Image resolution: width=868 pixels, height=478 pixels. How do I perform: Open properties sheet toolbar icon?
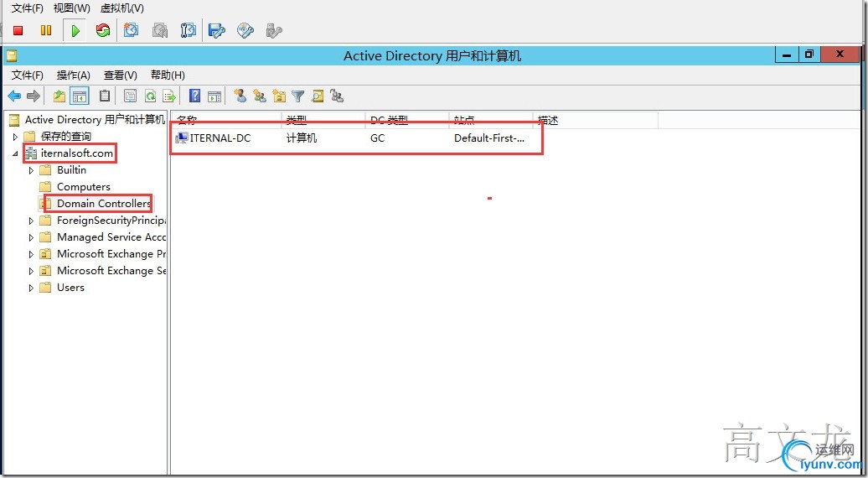coord(130,96)
